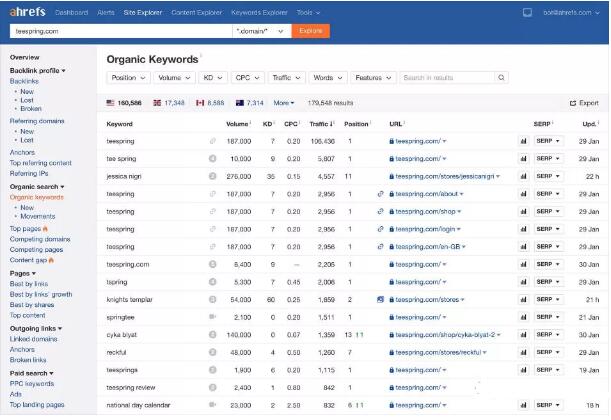Click grey circle icon in cyka blyat row
This screenshot has height=420, width=611.
pyautogui.click(x=212, y=335)
